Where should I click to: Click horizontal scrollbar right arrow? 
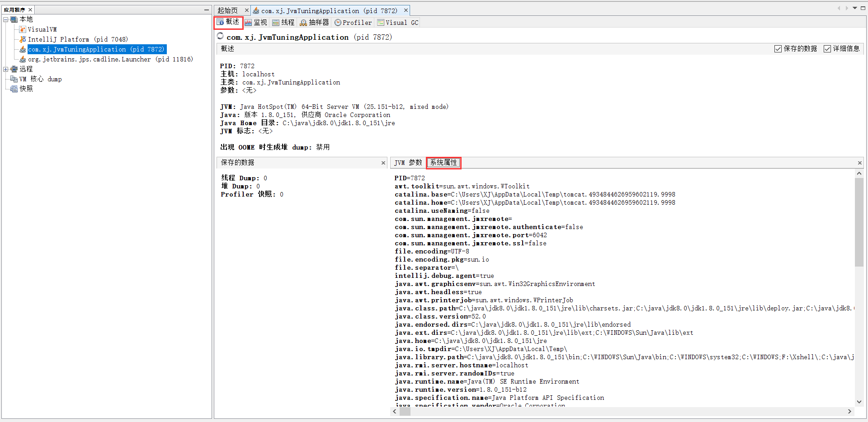[849, 412]
